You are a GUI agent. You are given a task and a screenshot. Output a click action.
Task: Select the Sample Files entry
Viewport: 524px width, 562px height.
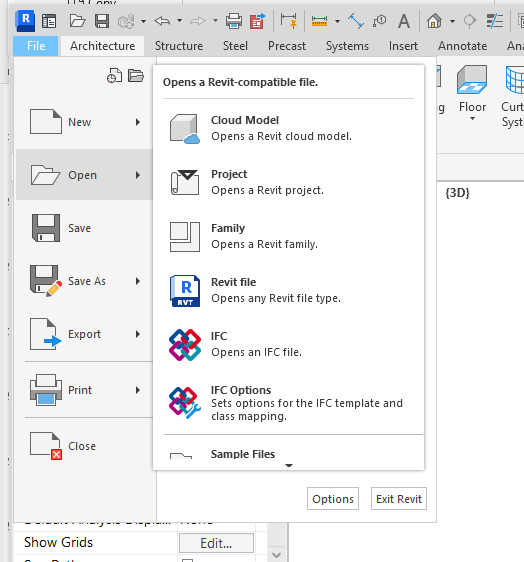click(243, 454)
